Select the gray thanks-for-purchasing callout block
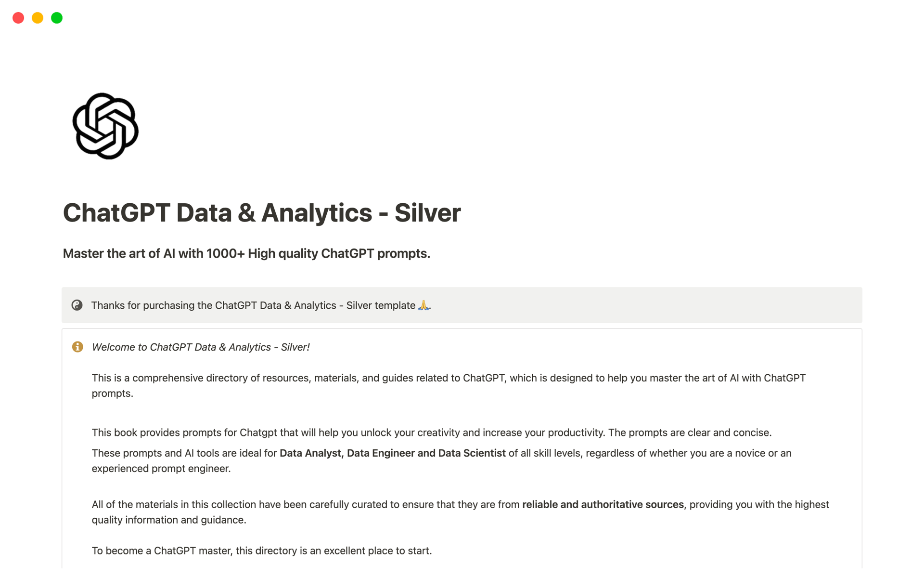 [461, 305]
